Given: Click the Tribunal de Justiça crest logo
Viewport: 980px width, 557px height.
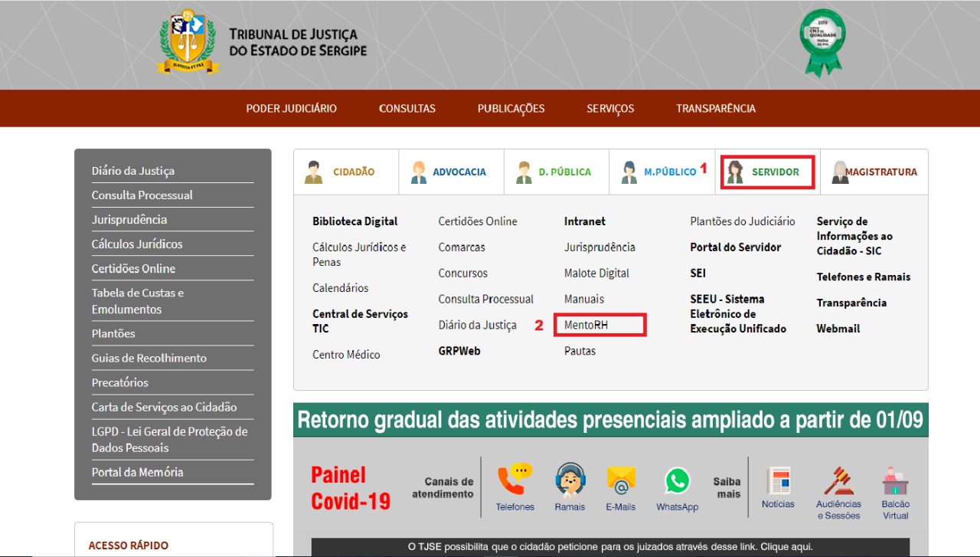Looking at the screenshot, I should click(188, 42).
